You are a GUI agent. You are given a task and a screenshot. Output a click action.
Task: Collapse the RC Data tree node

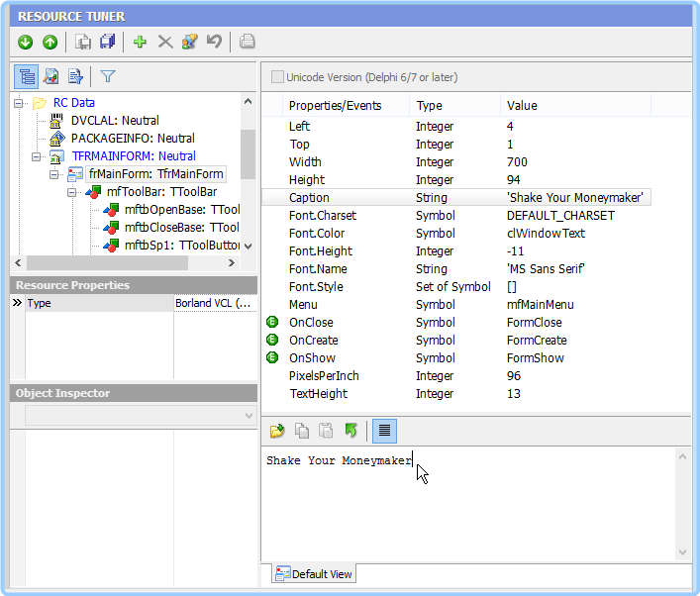tap(18, 103)
